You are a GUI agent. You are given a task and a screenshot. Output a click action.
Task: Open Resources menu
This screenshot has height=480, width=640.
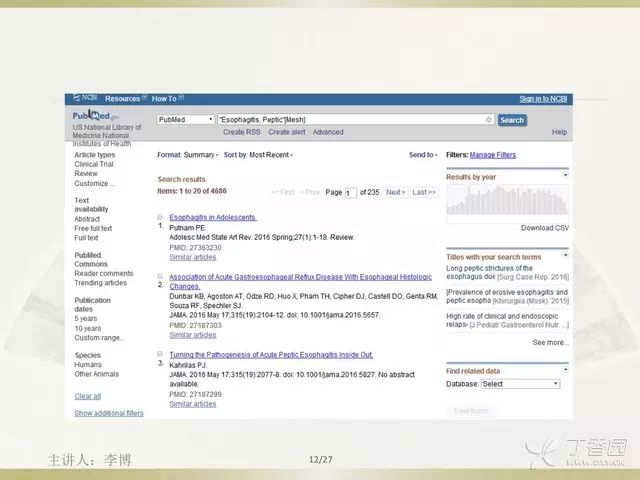[125, 98]
